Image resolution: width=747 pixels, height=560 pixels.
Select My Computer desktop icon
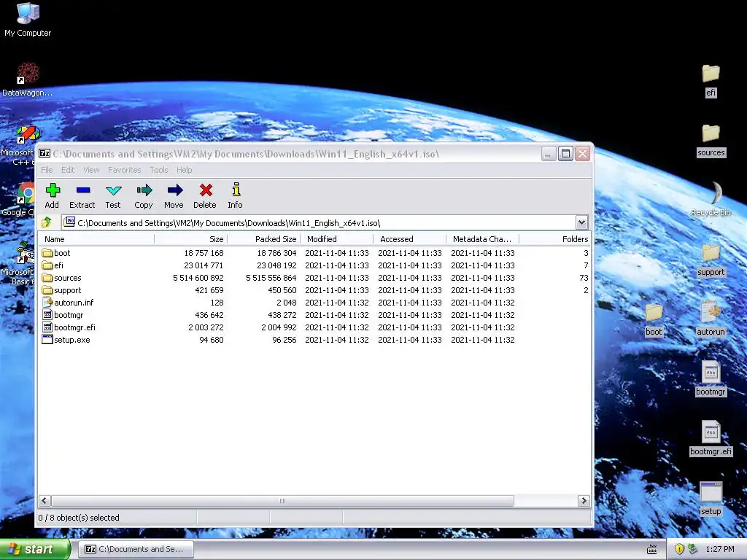coord(28,19)
